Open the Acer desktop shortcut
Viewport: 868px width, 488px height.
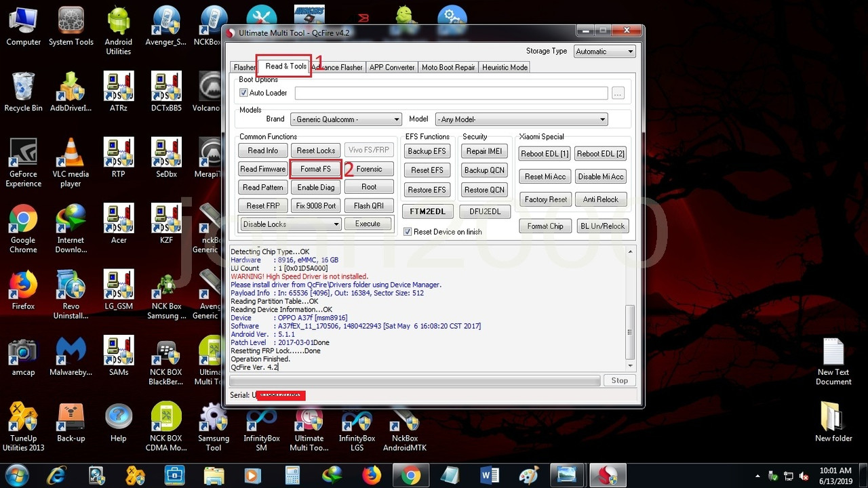[119, 224]
